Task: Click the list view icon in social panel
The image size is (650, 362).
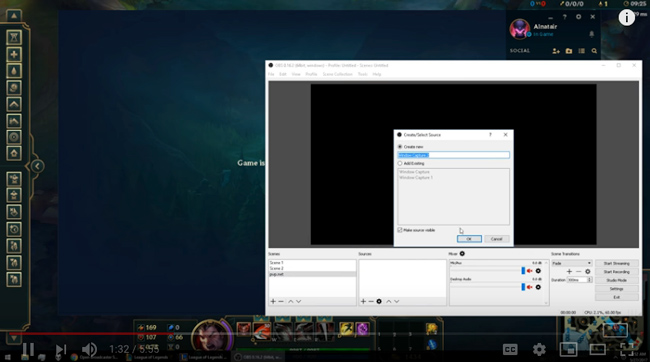Action: [x=582, y=51]
